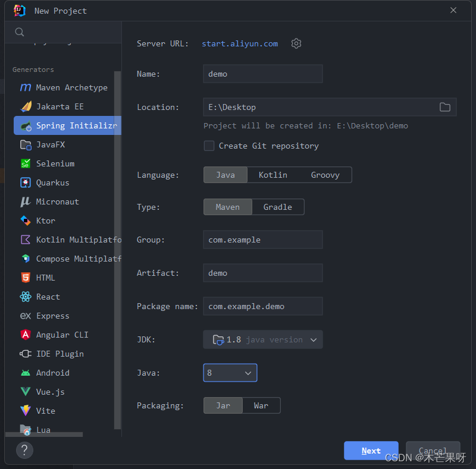Click the Quarkus logo icon
Image resolution: width=476 pixels, height=469 pixels.
pyautogui.click(x=26, y=182)
